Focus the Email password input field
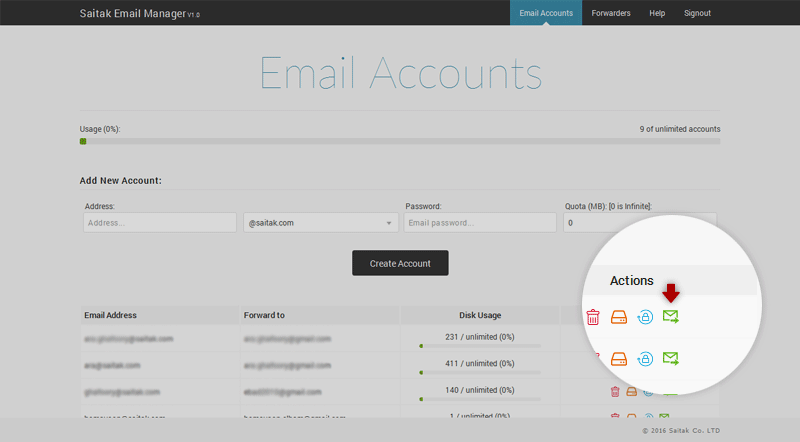 coord(480,223)
